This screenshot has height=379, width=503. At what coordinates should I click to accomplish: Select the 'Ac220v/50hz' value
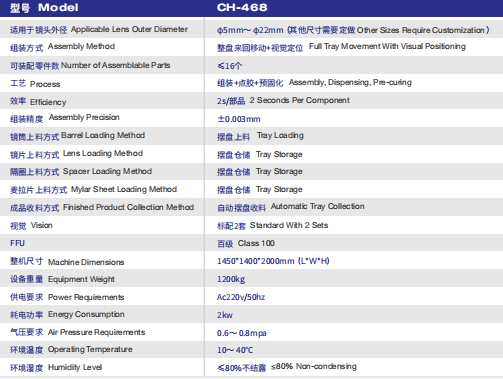point(241,297)
